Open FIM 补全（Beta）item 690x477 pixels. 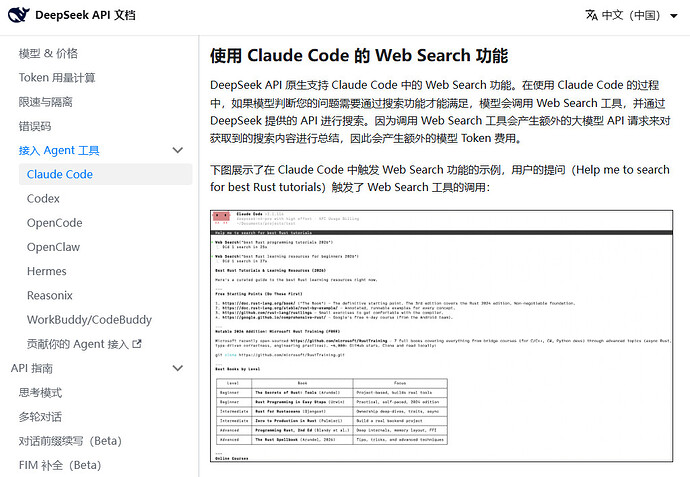click(60, 465)
